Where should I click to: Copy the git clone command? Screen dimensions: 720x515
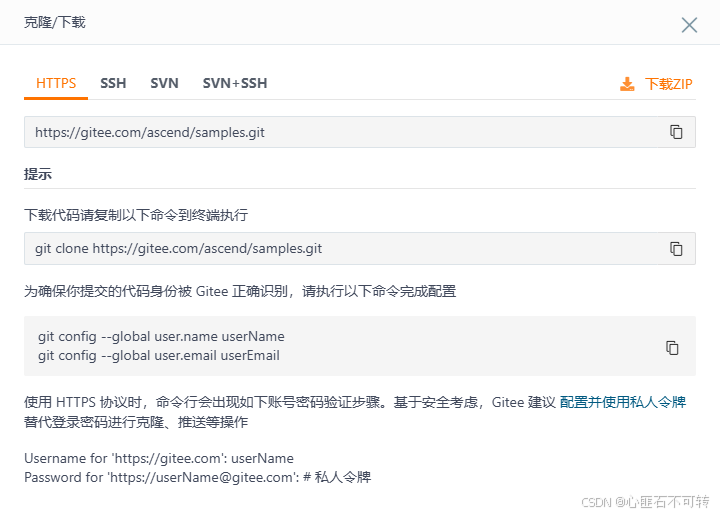point(676,249)
